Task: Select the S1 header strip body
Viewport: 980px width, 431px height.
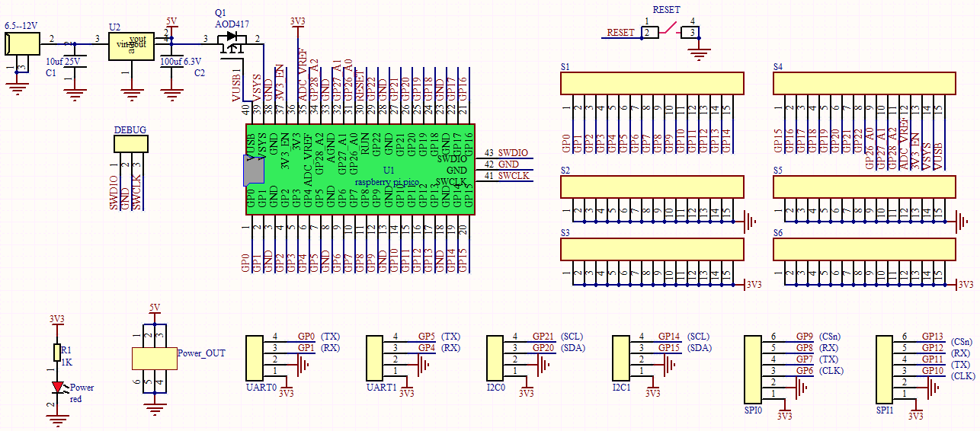Action: [652, 83]
